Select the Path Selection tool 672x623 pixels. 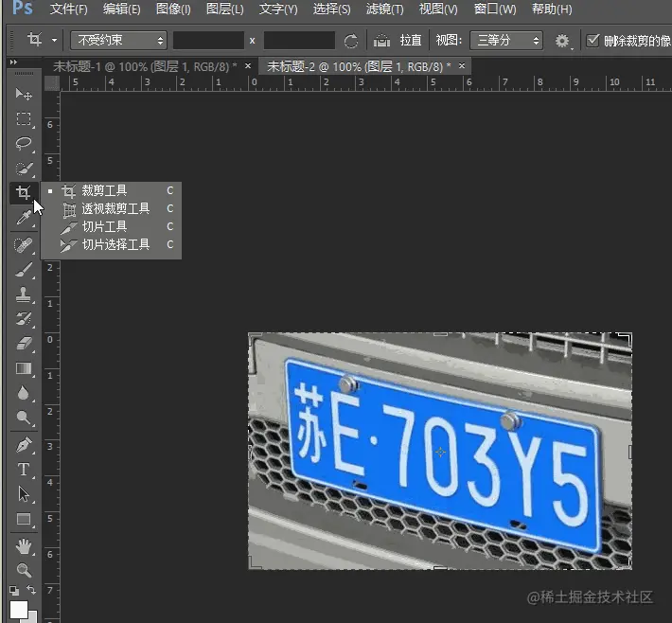click(x=24, y=494)
